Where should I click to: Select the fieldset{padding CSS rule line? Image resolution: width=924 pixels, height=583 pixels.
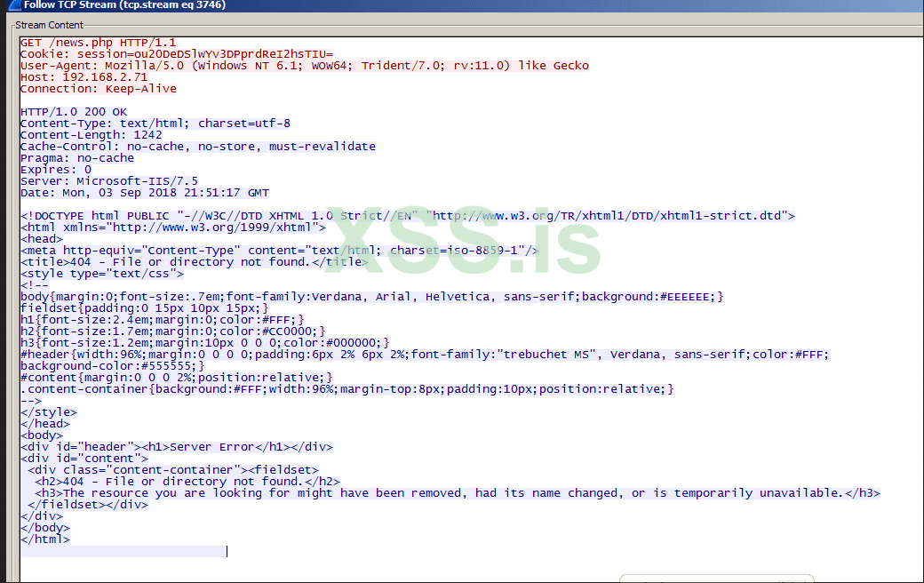pos(144,308)
